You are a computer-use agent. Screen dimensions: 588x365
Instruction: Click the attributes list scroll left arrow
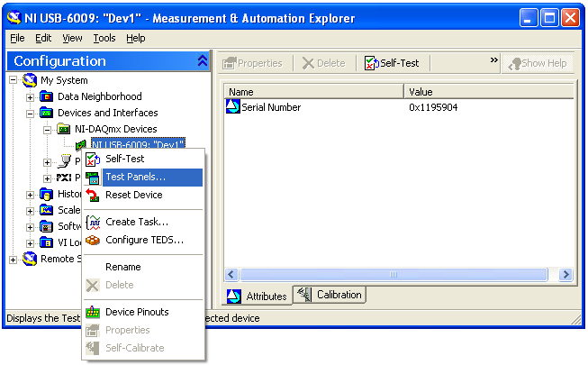[x=231, y=275]
